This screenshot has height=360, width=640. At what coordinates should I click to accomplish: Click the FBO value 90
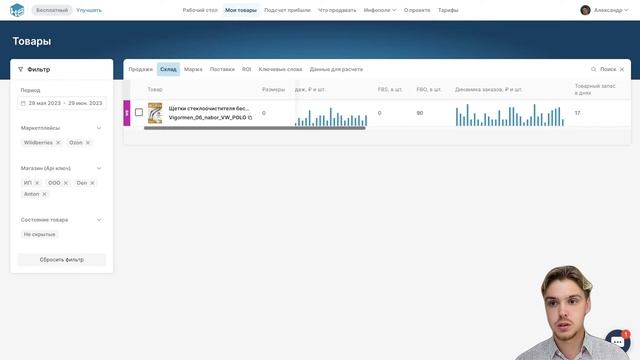420,113
